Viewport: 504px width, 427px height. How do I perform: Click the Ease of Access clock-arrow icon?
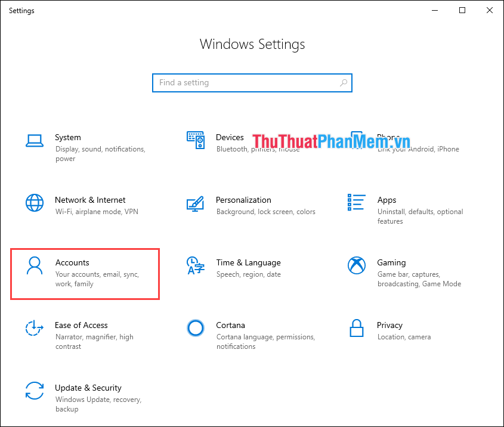(34, 328)
